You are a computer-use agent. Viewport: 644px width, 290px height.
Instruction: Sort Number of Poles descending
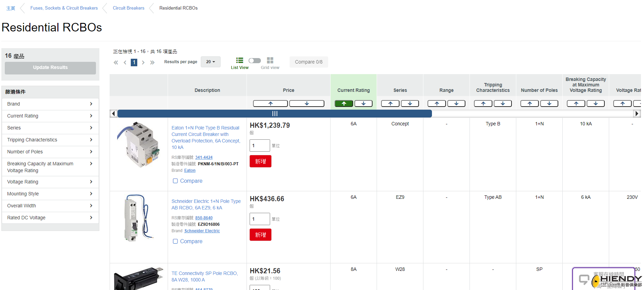click(x=549, y=103)
